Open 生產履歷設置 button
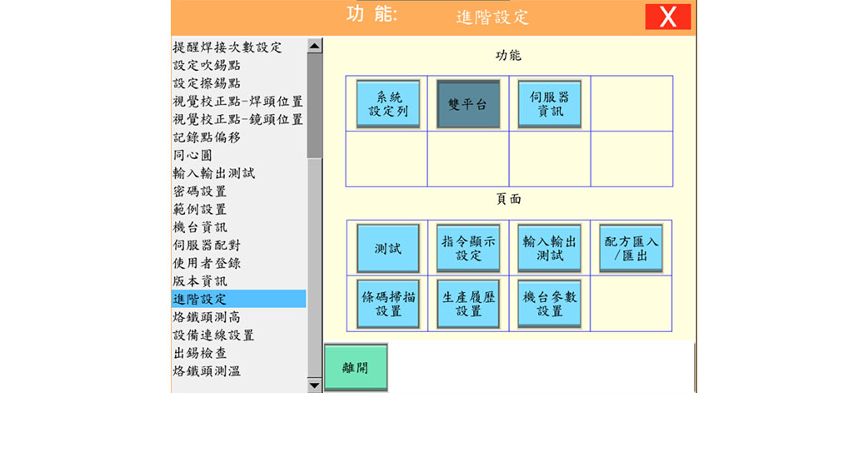Screen dimensions: 868x472 click(468, 304)
